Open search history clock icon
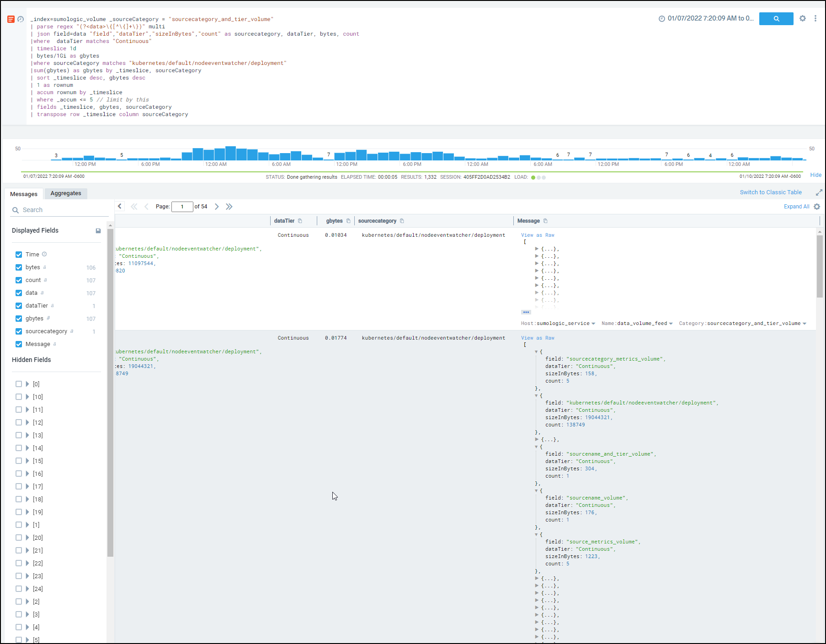This screenshot has width=826, height=644. [x=21, y=19]
